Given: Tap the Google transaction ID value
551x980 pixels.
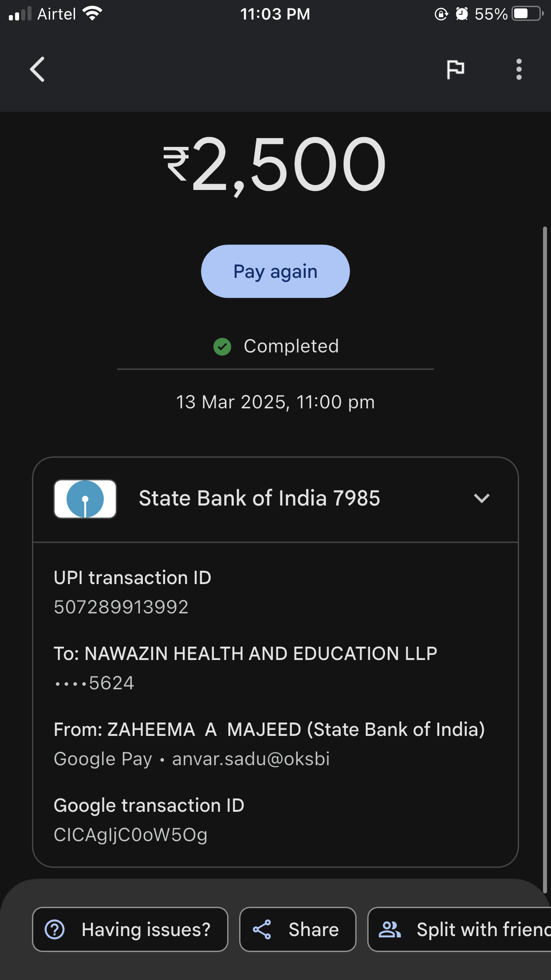Looking at the screenshot, I should pyautogui.click(x=130, y=835).
